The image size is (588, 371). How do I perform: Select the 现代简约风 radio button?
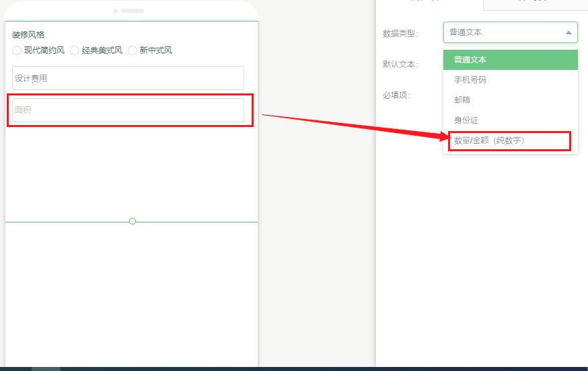[17, 50]
